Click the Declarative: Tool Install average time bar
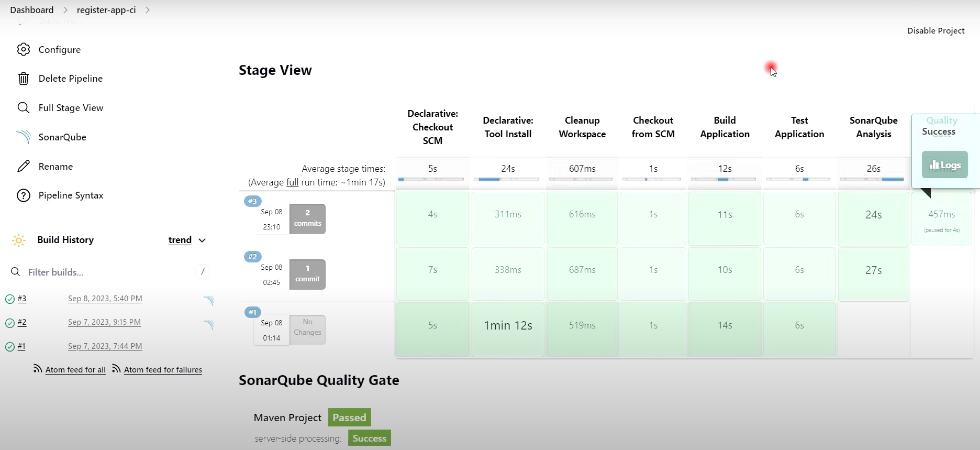This screenshot has width=980, height=450. pos(506,179)
